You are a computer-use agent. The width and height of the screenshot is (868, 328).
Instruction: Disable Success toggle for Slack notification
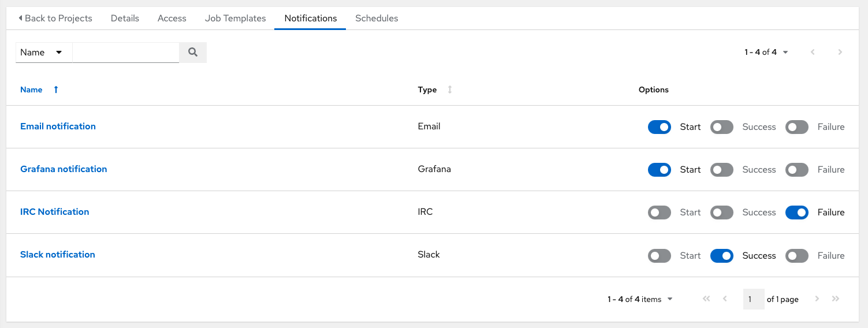[721, 255]
